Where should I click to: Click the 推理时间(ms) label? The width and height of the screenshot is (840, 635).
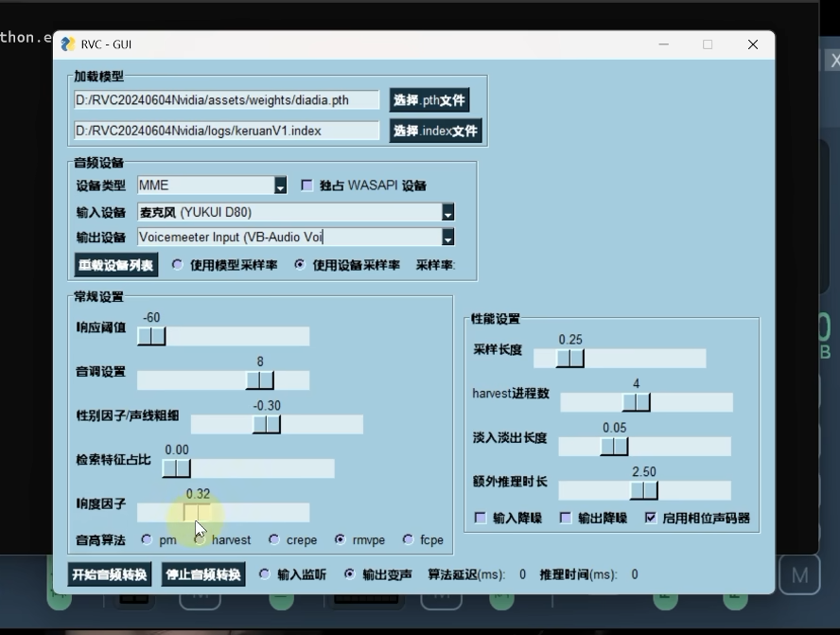(x=579, y=574)
